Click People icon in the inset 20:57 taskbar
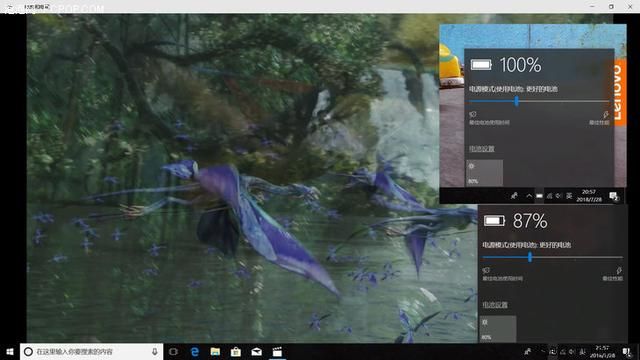640x360 pixels. pyautogui.click(x=514, y=196)
